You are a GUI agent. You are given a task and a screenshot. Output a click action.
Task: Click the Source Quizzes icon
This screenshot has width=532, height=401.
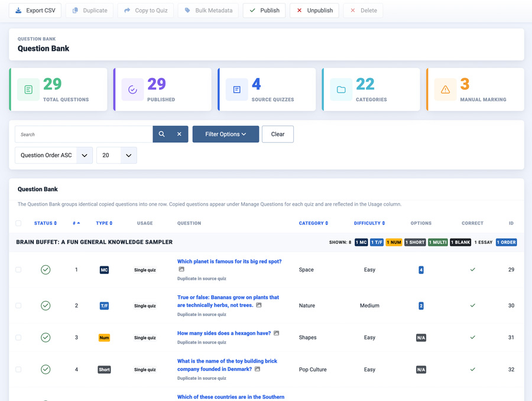pyautogui.click(x=237, y=90)
